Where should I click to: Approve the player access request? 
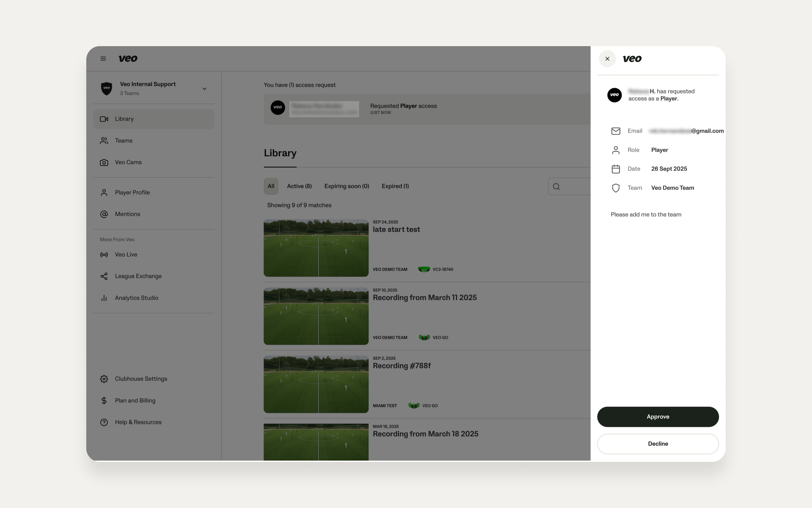pos(658,417)
